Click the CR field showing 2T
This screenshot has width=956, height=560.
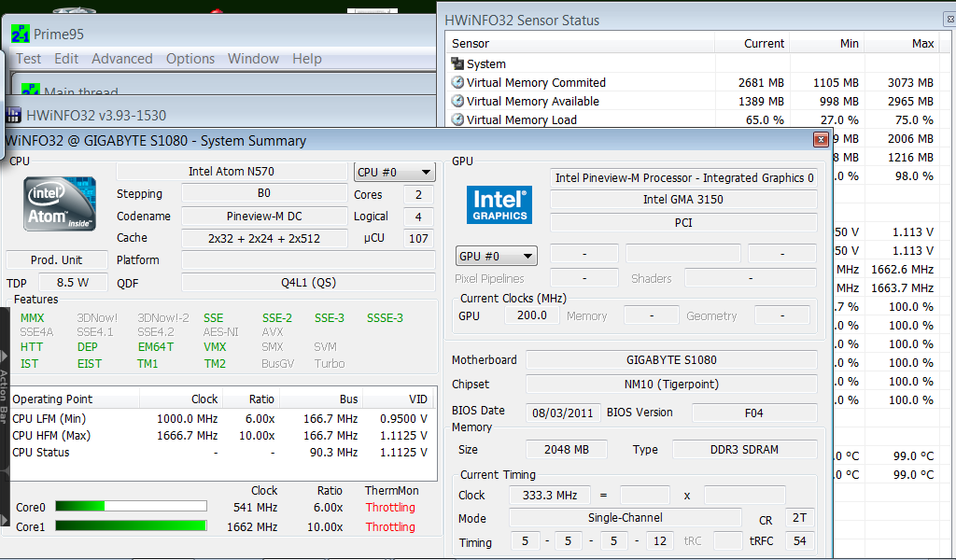(x=800, y=518)
